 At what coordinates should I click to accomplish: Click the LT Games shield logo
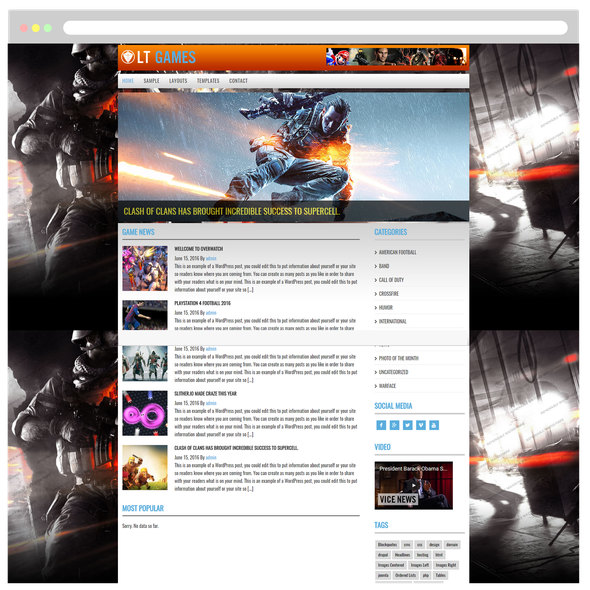pos(128,57)
